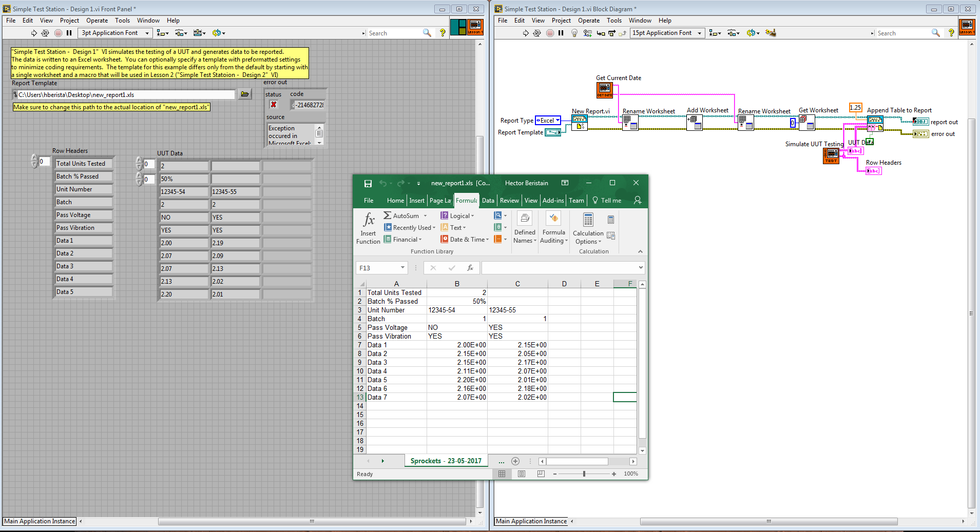Save the workbook using Excel's save icon
Screen dimensions: 980x532
(x=368, y=183)
